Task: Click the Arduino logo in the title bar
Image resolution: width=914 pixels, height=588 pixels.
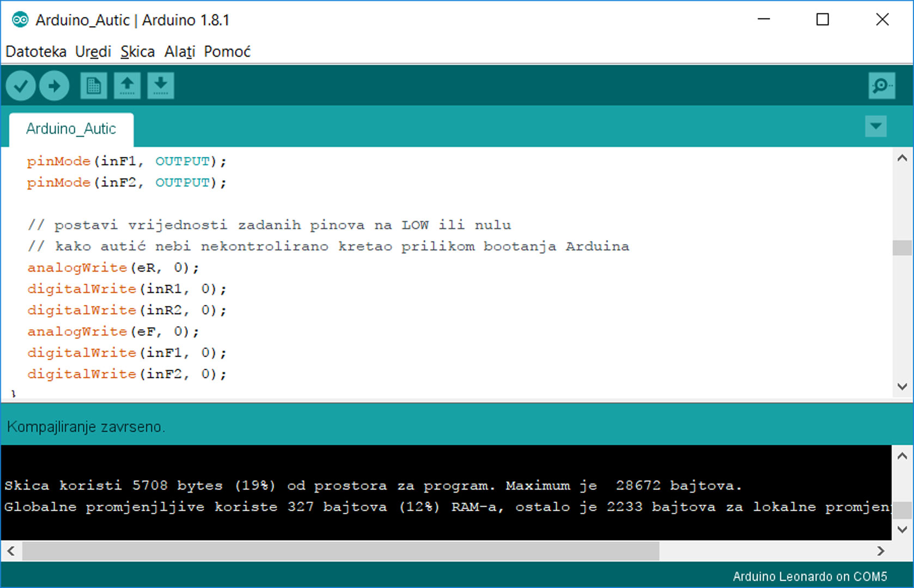Action: pyautogui.click(x=20, y=20)
